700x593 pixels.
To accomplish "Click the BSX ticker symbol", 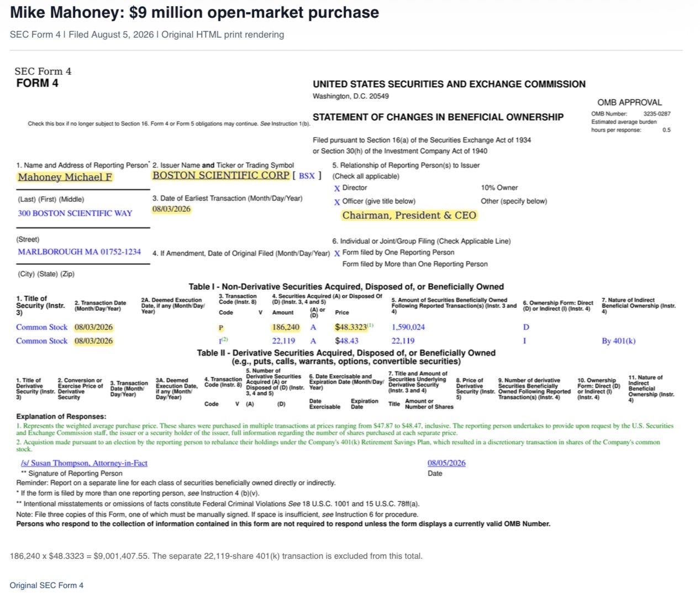I will click(x=307, y=176).
